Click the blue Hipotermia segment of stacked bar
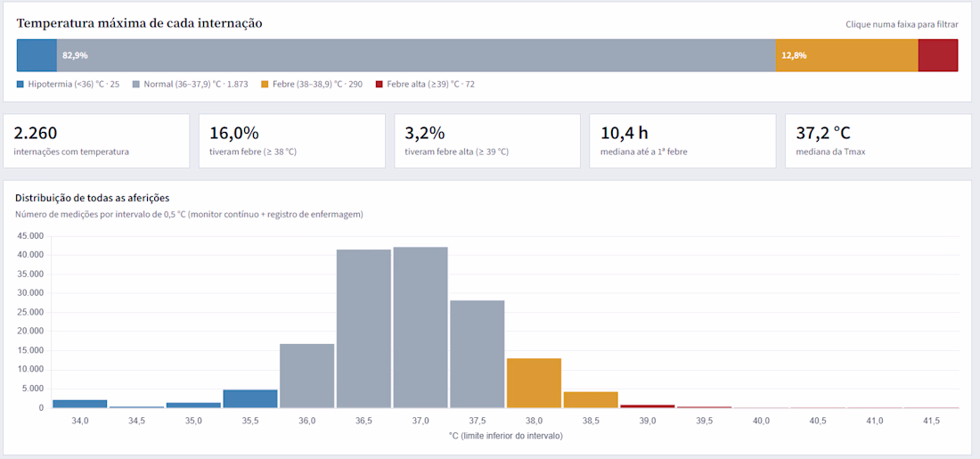Viewport: 980px width, 459px height. pyautogui.click(x=37, y=55)
